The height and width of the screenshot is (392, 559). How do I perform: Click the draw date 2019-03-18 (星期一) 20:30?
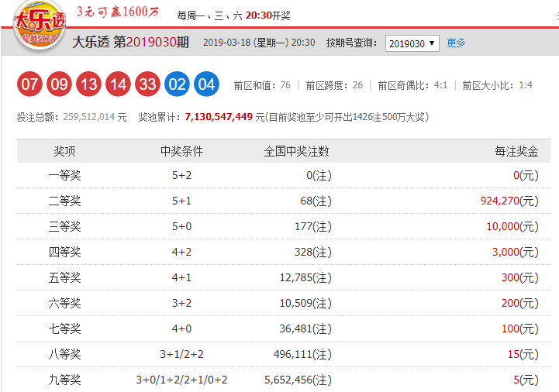pos(259,43)
